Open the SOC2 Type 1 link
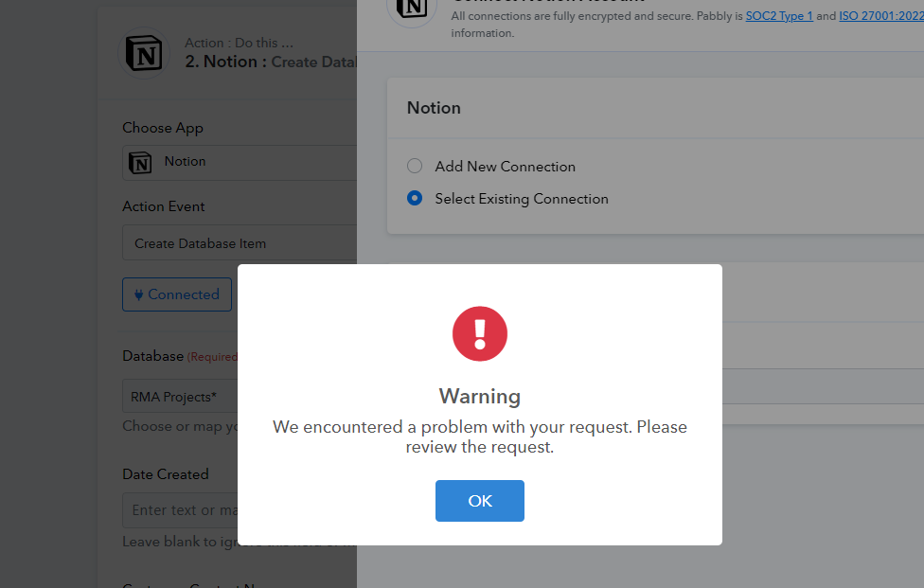The image size is (924, 588). 779,16
